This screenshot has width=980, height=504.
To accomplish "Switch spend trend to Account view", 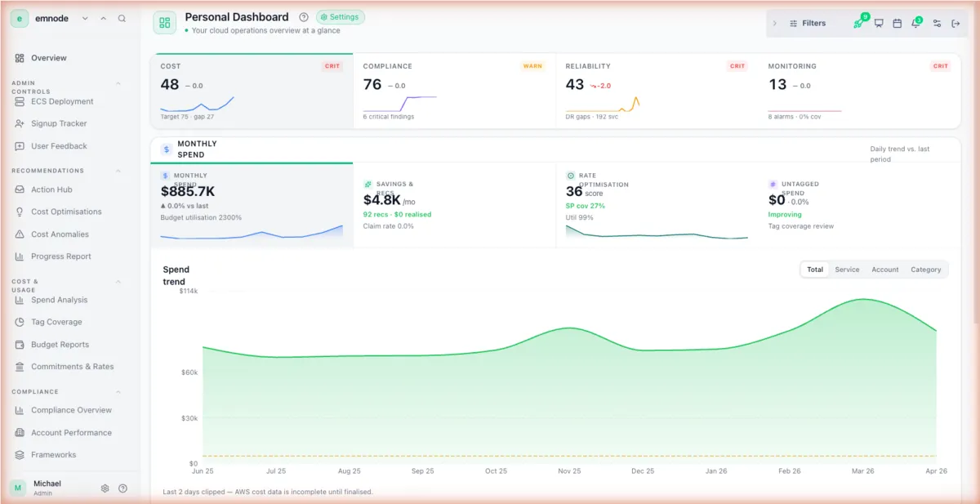I will point(884,270).
